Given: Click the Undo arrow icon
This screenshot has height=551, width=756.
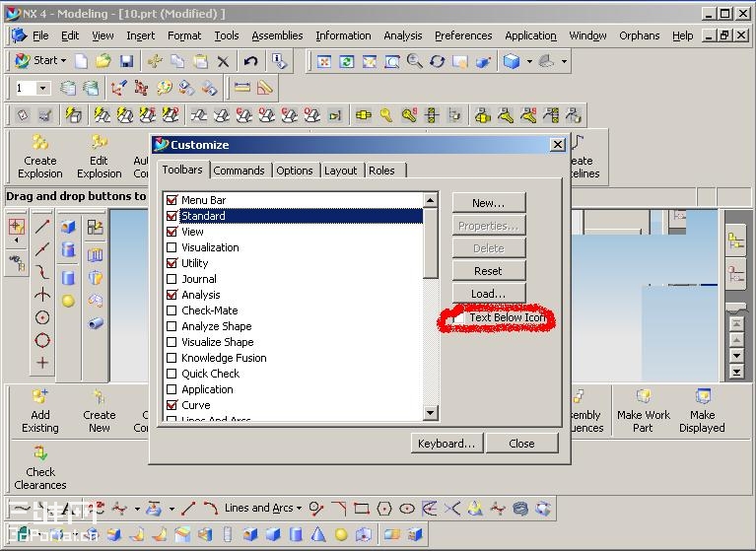Looking at the screenshot, I should 250,61.
